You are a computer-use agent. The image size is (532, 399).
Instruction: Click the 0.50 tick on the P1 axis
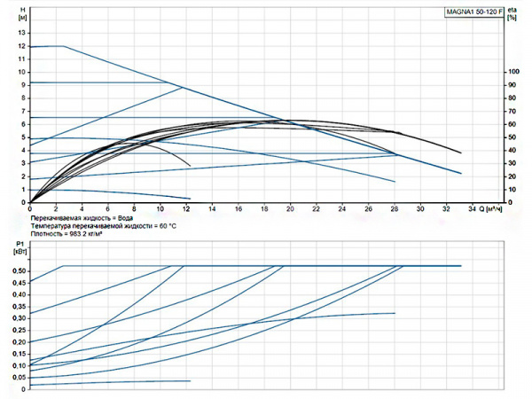tap(20, 270)
